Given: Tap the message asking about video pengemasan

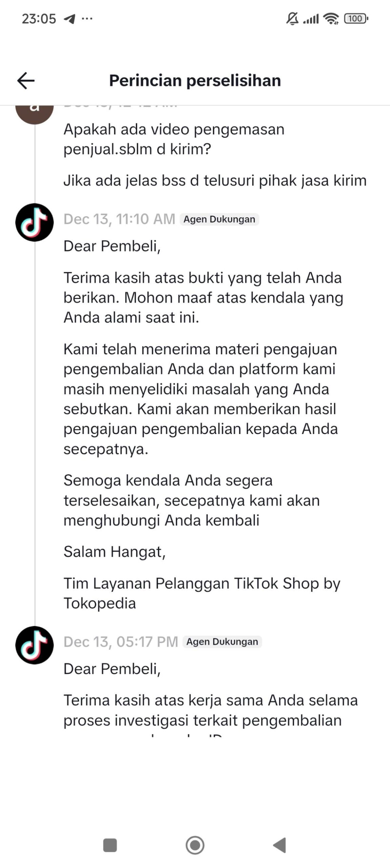Looking at the screenshot, I should pos(174,139).
